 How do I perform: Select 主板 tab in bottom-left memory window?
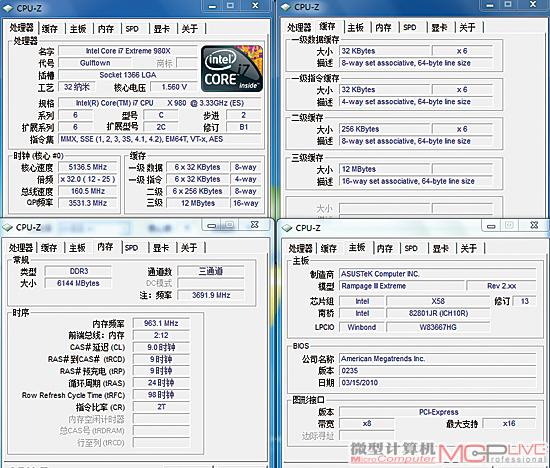[77, 248]
